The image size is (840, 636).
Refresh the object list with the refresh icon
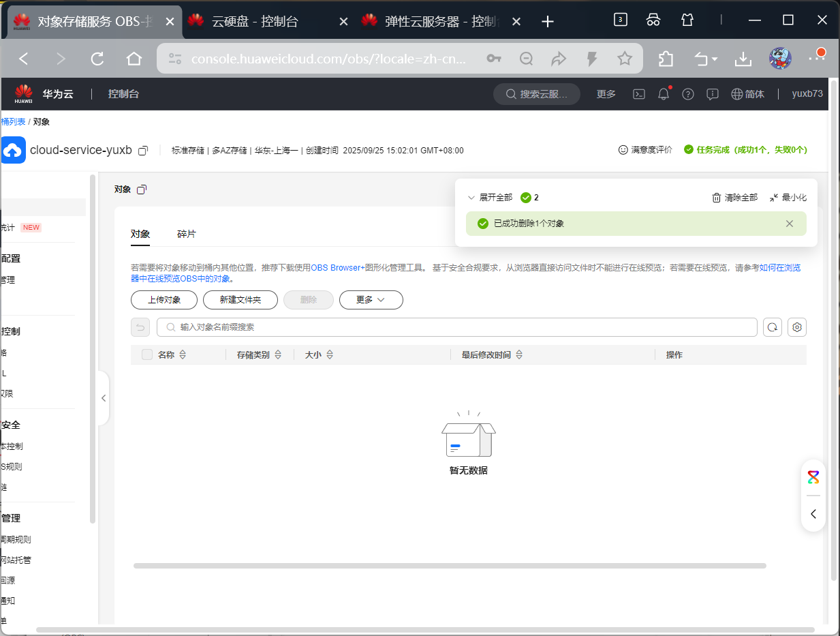773,327
